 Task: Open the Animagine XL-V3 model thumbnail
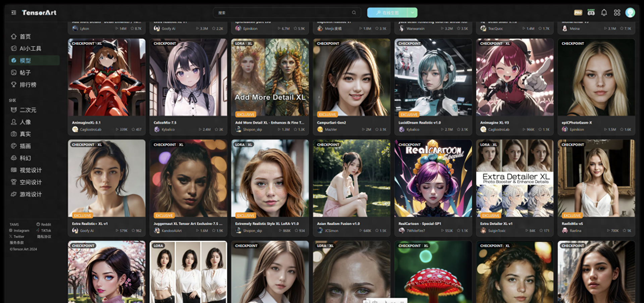(515, 77)
